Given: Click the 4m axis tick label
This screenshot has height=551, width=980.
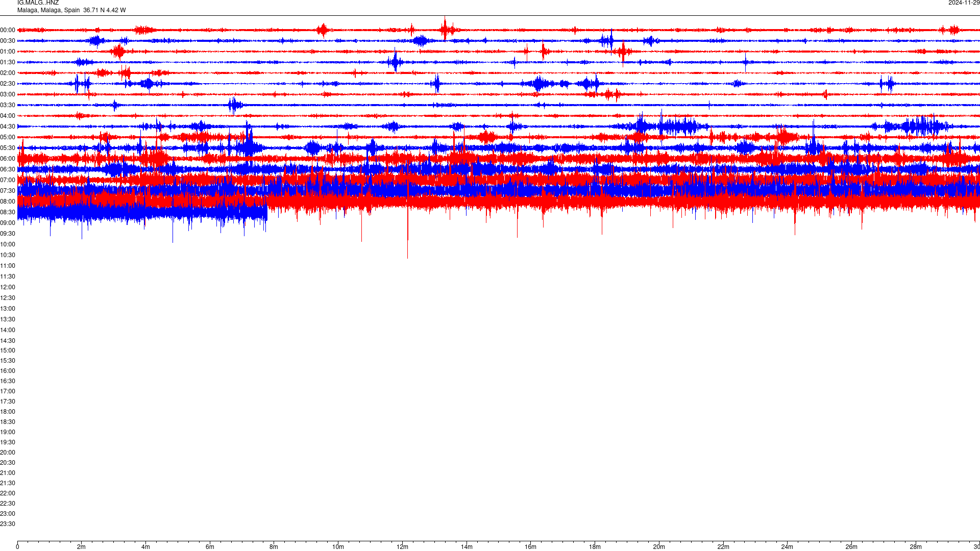Looking at the screenshot, I should pos(145,547).
